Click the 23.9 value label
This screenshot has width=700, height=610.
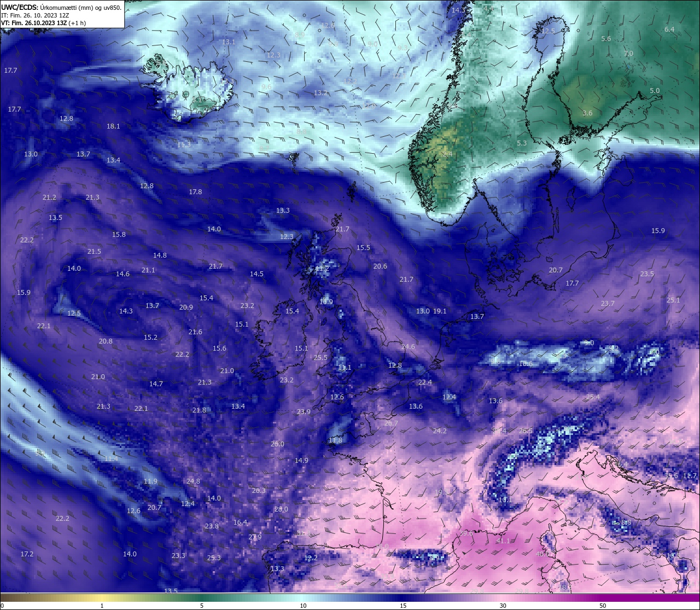pyautogui.click(x=304, y=412)
